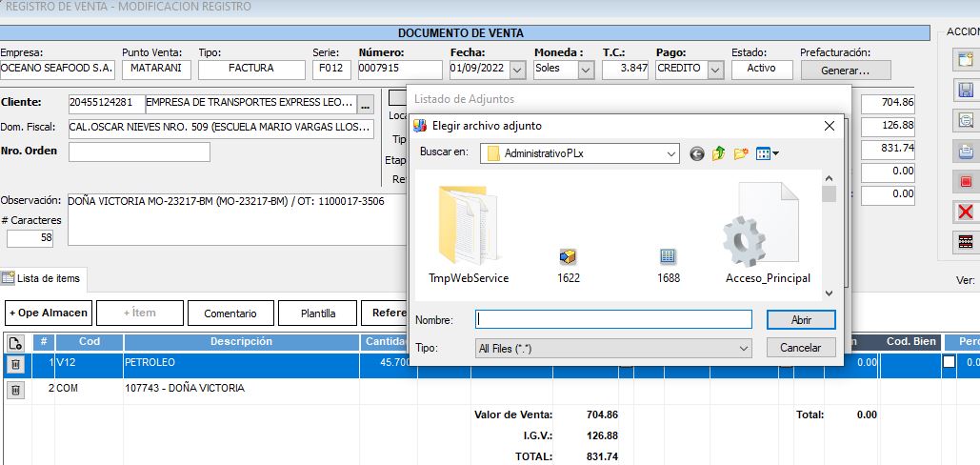Switch to Lista de items tab

pyautogui.click(x=44, y=278)
